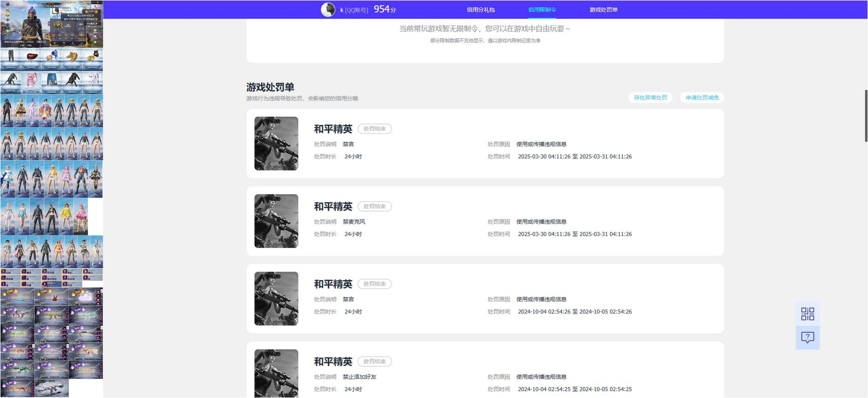
Task: Click the 游戏处罚单 section heading
Action: [x=270, y=87]
